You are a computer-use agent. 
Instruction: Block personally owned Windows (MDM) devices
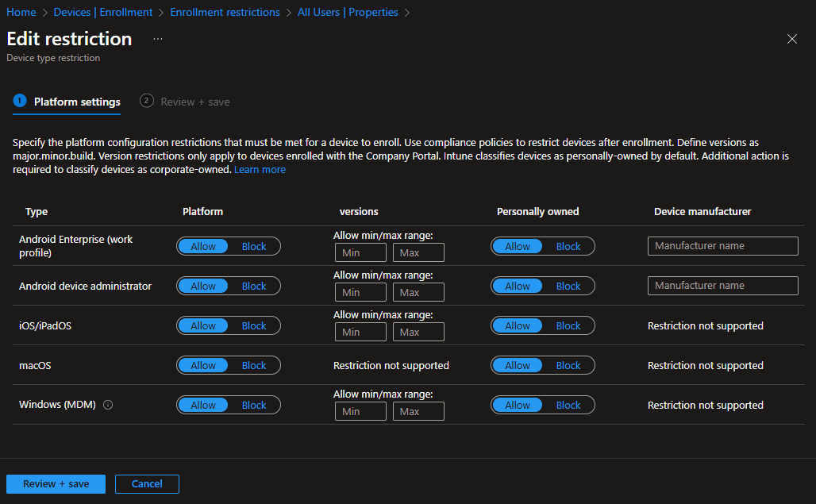568,406
